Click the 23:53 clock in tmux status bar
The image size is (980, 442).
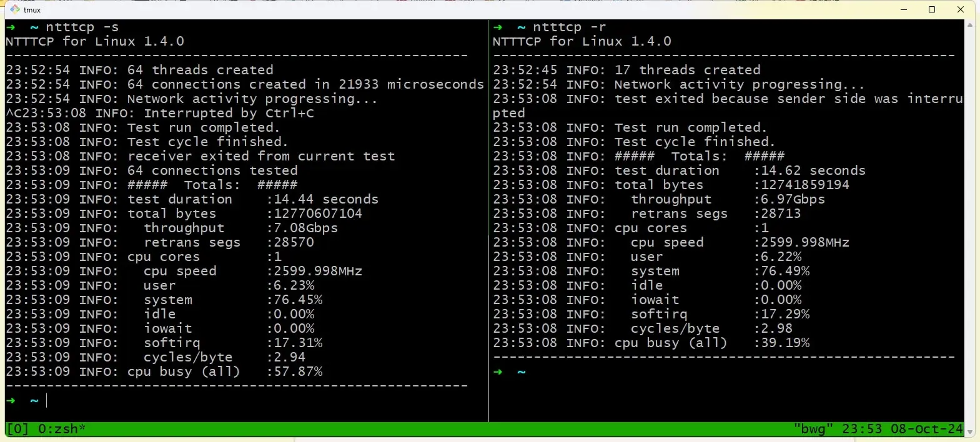(862, 429)
